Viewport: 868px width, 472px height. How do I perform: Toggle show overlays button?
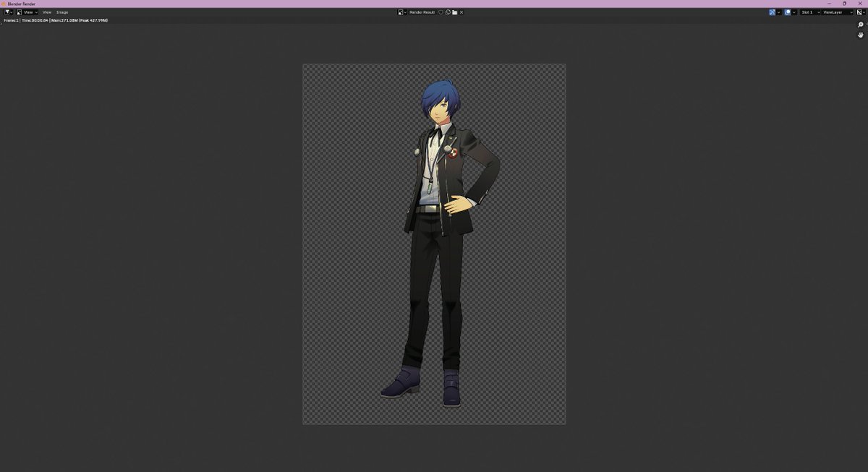pyautogui.click(x=787, y=12)
